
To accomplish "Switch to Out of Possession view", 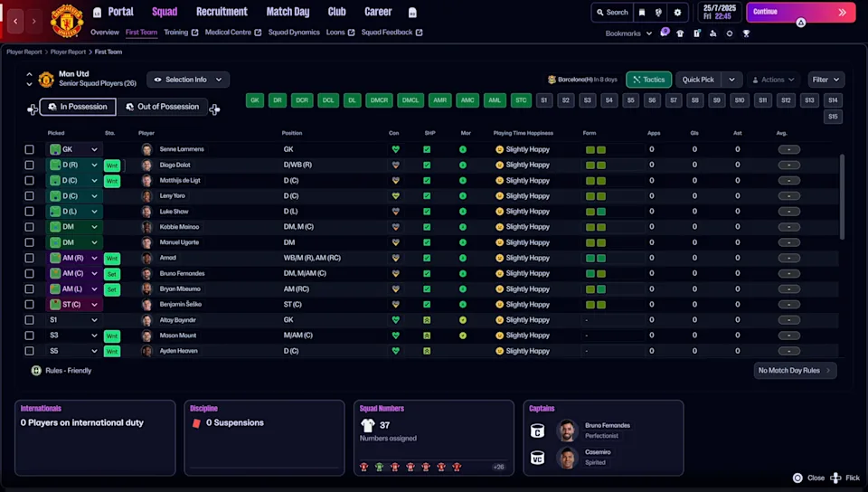I will tap(163, 107).
